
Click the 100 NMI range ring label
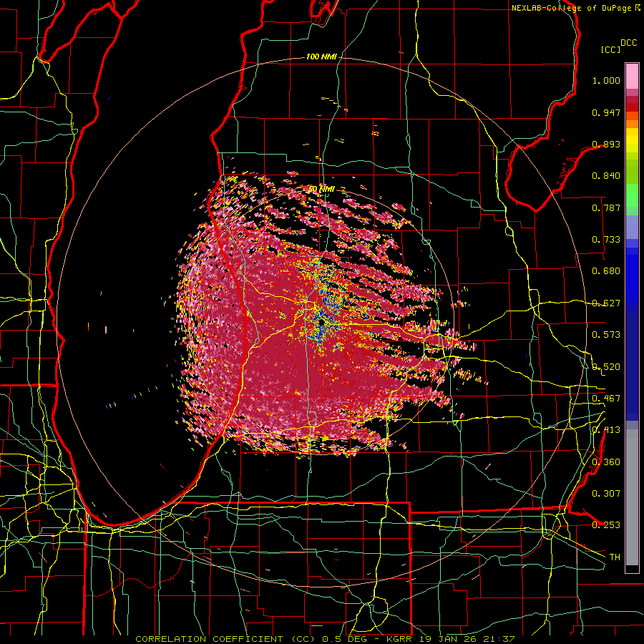(321, 57)
